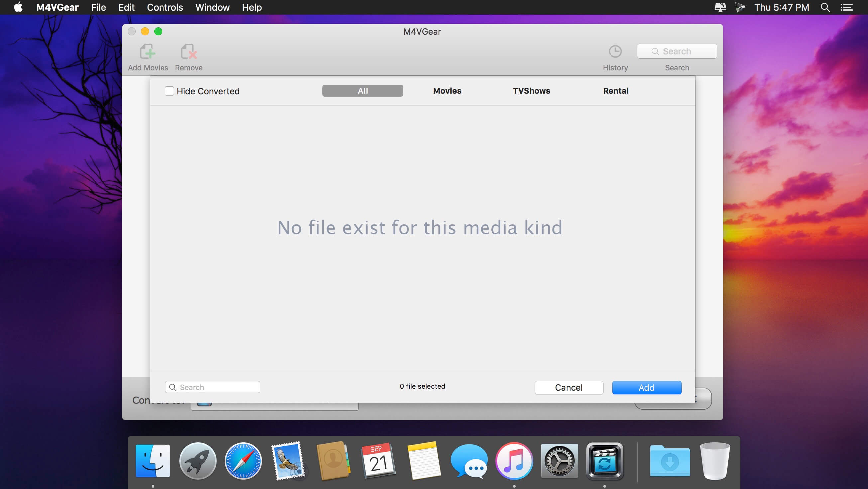The image size is (868, 489).
Task: Click the Add Movies toolbar icon
Action: point(148,51)
